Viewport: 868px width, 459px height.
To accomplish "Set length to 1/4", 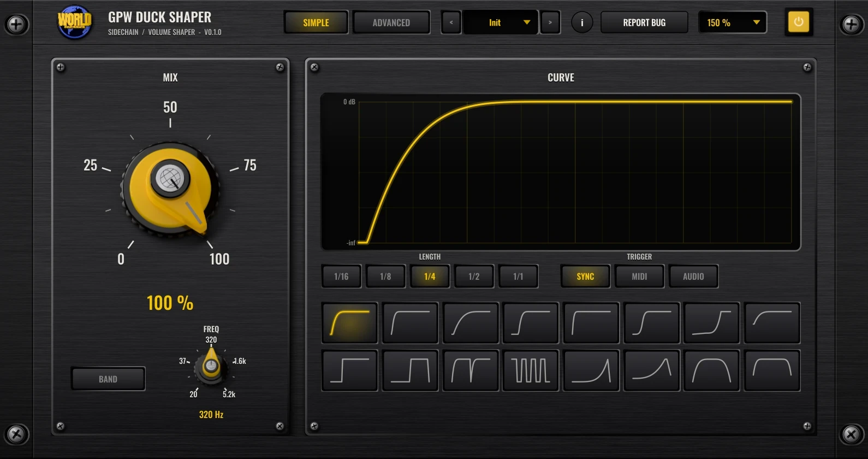I will click(430, 276).
